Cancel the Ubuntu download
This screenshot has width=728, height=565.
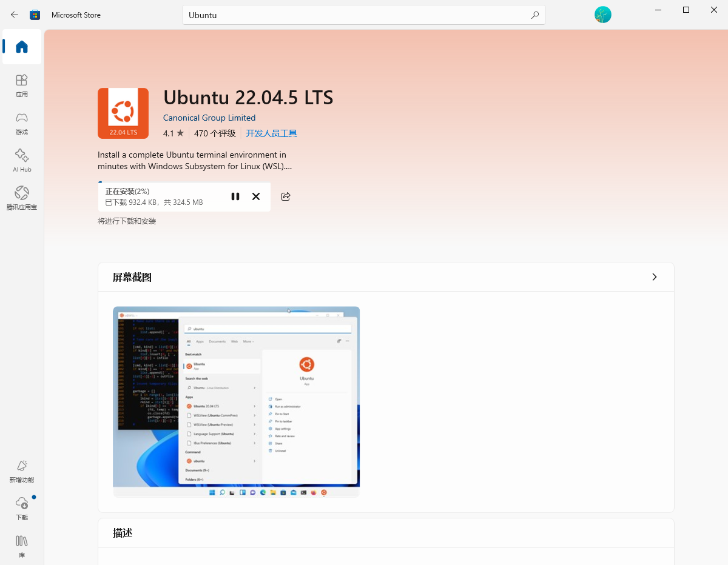click(256, 196)
